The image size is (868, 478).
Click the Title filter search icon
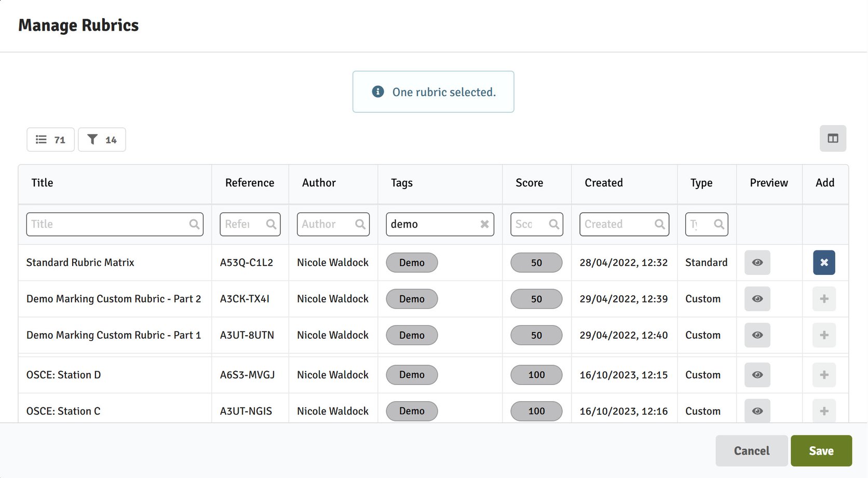pos(194,224)
